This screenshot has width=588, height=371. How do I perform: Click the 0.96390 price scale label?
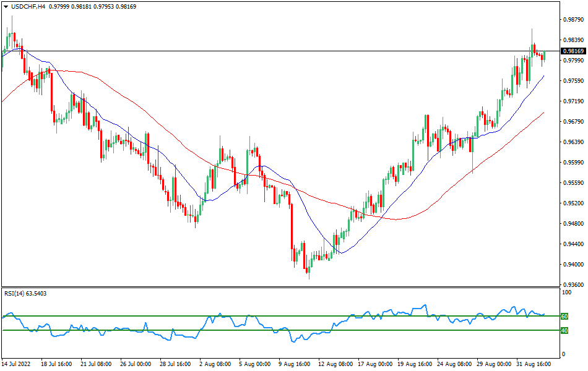tap(573, 142)
